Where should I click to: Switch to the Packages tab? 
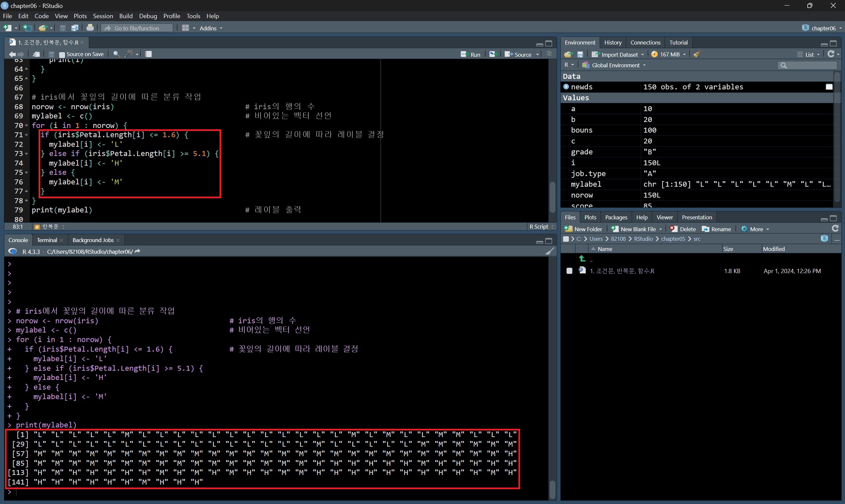(616, 217)
